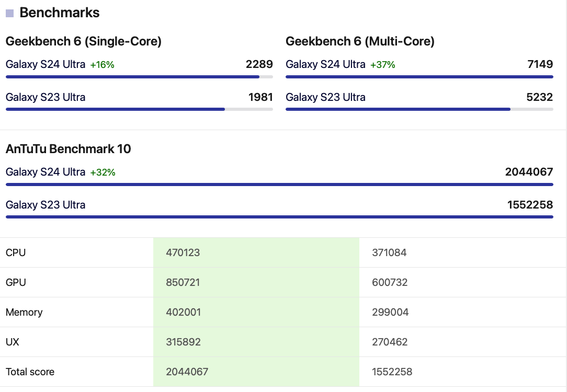
Task: Click the S23 Ultra single-core progress bar
Action: 139,109
